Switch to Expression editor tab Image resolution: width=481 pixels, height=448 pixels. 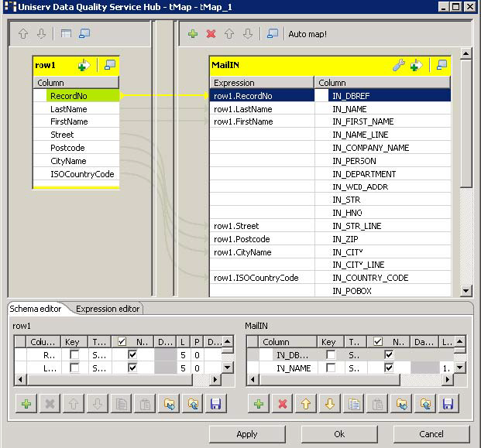108,309
